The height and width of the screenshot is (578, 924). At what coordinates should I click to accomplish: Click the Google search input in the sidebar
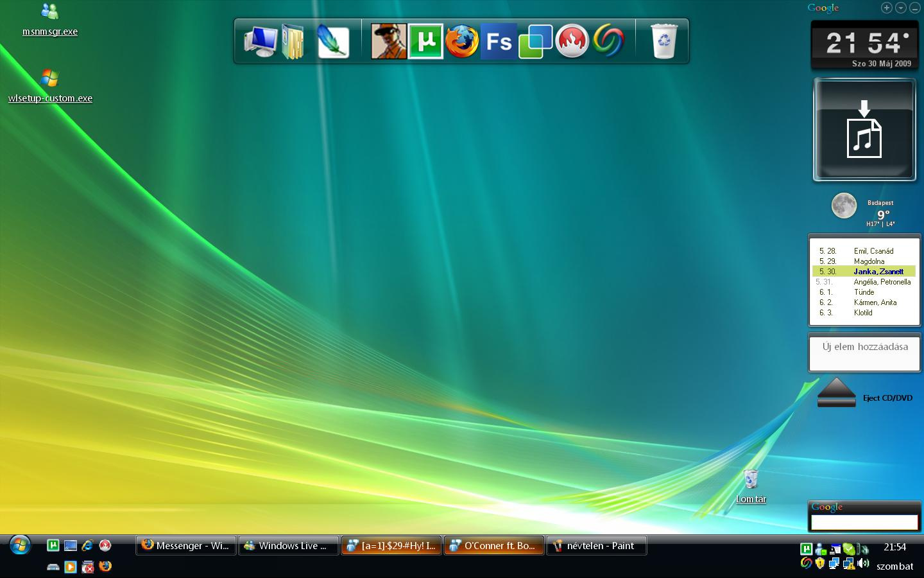[864, 522]
